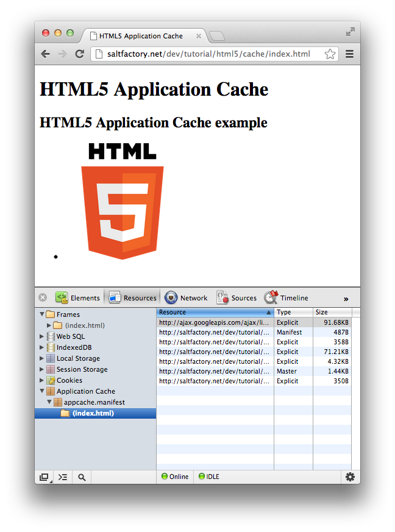Select the appcache.manifest tree item
Image resolution: width=395 pixels, height=532 pixels.
pyautogui.click(x=94, y=402)
